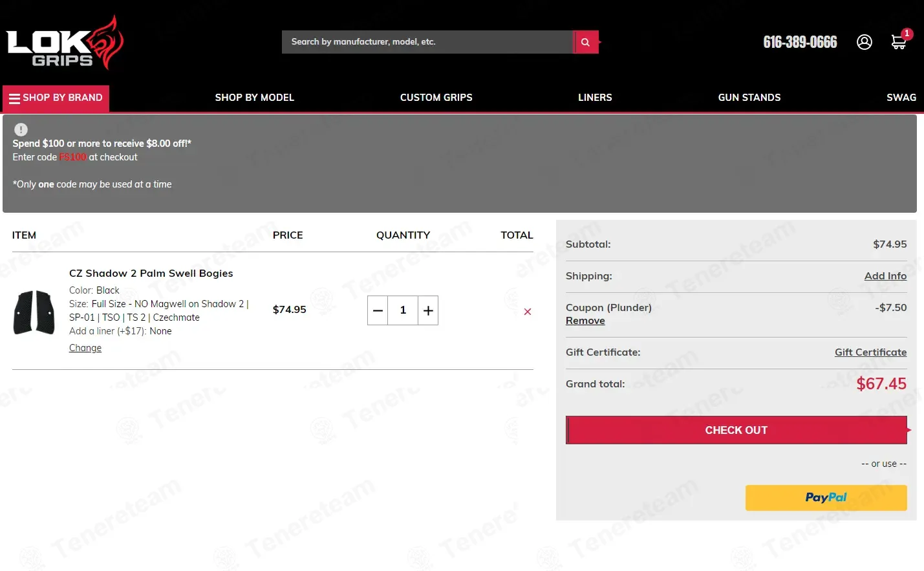Click the 'Gift Certificate:' label
This screenshot has height=571, width=924.
(x=603, y=352)
